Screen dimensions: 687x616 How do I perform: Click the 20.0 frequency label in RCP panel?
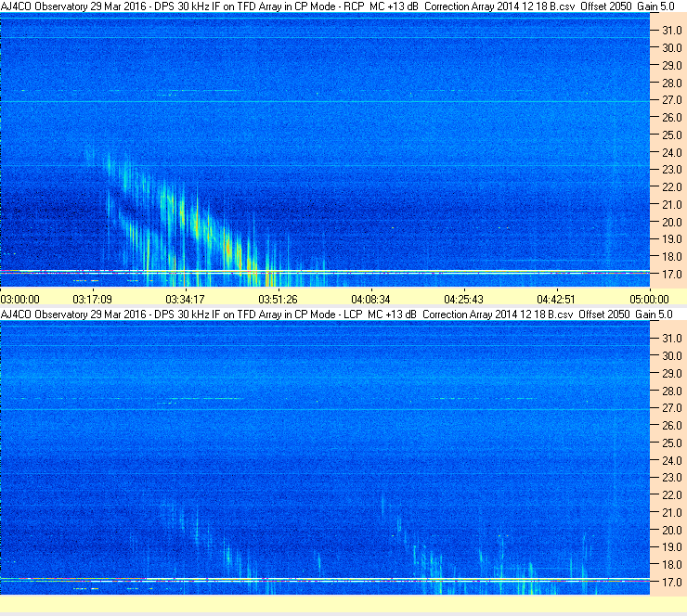671,223
